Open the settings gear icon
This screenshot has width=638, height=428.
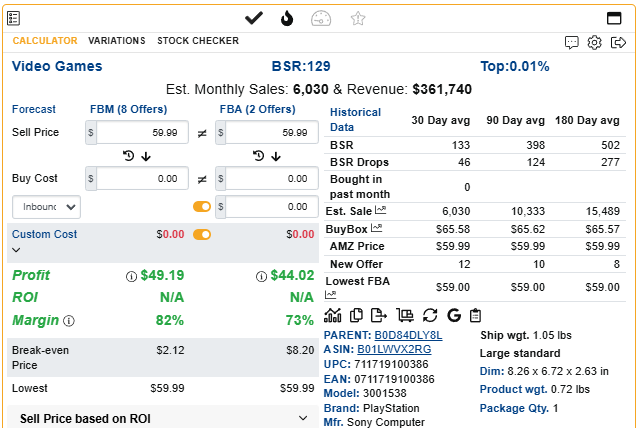pos(594,42)
